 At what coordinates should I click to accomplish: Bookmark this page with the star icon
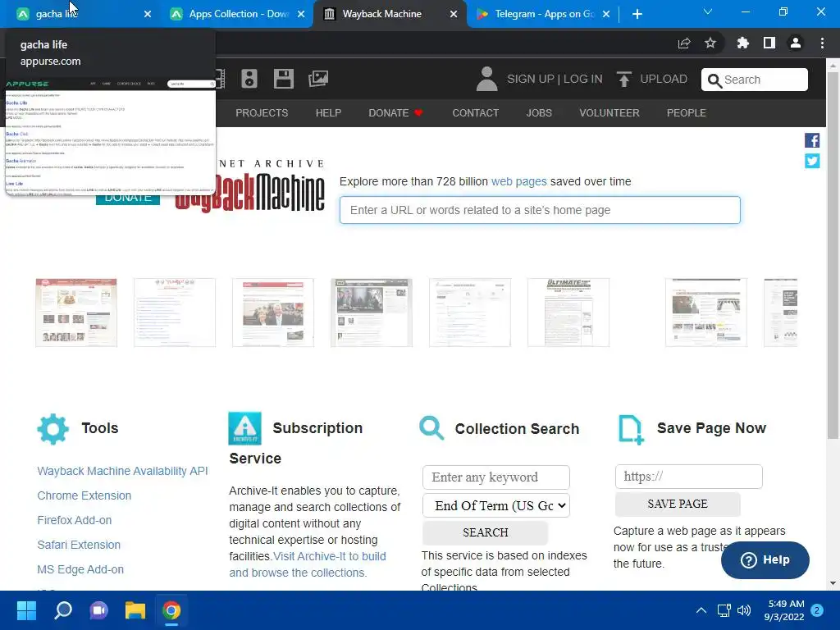[710, 43]
